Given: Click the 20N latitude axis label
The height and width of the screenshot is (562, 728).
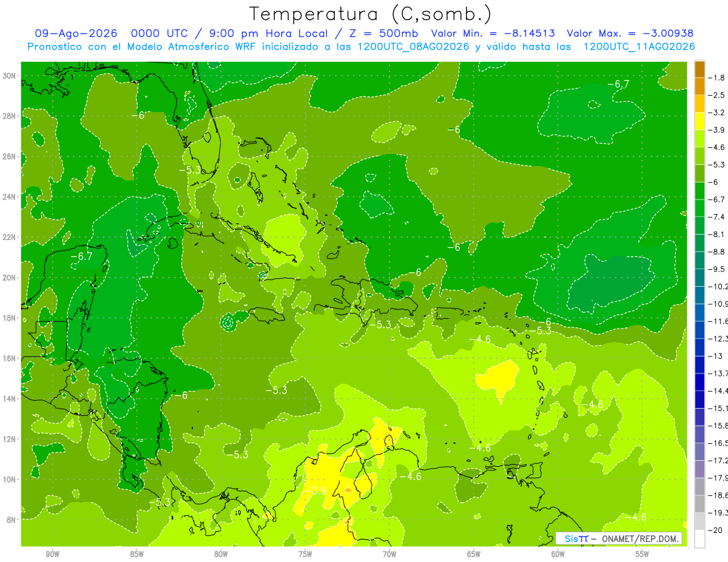Looking at the screenshot, I should 10,278.
